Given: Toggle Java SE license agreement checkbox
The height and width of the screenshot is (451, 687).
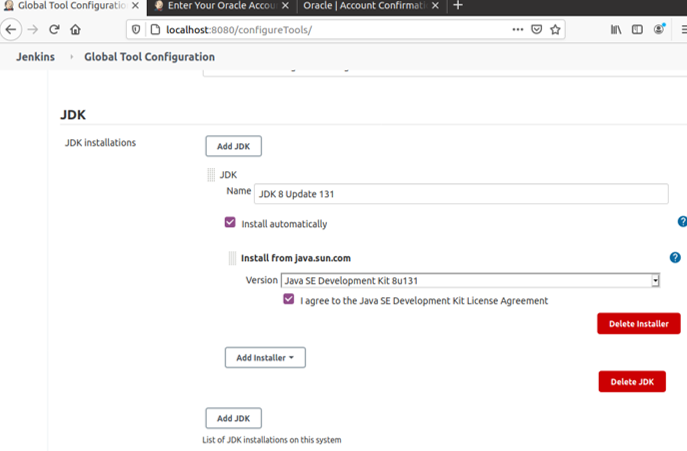Looking at the screenshot, I should click(288, 299).
